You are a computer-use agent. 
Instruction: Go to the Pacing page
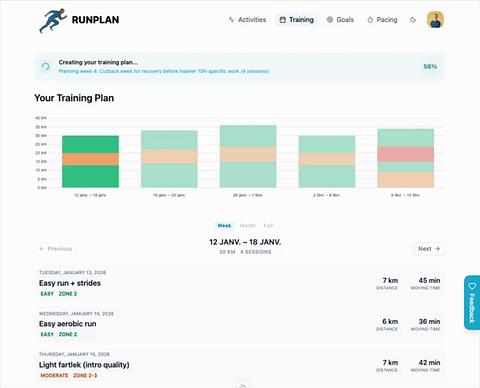(382, 20)
